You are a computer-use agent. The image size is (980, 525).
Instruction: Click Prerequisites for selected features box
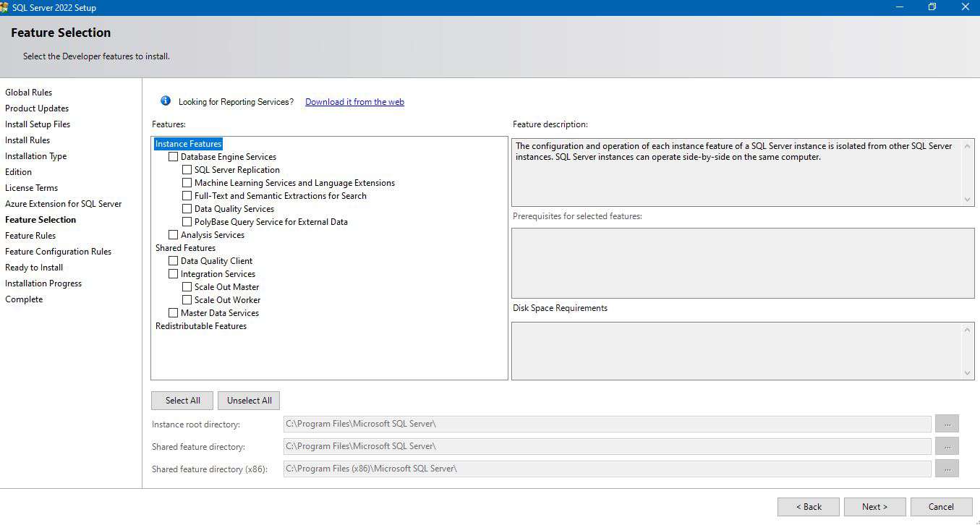tap(743, 263)
